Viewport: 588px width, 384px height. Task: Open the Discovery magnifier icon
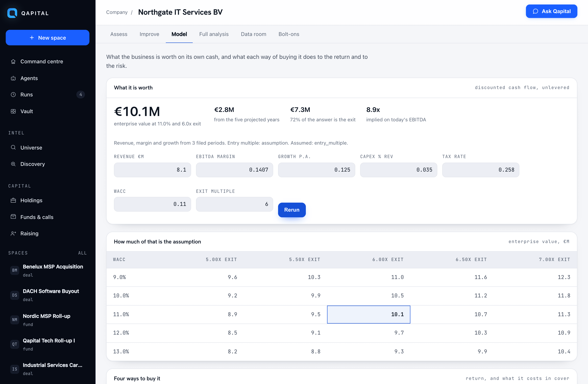13,164
